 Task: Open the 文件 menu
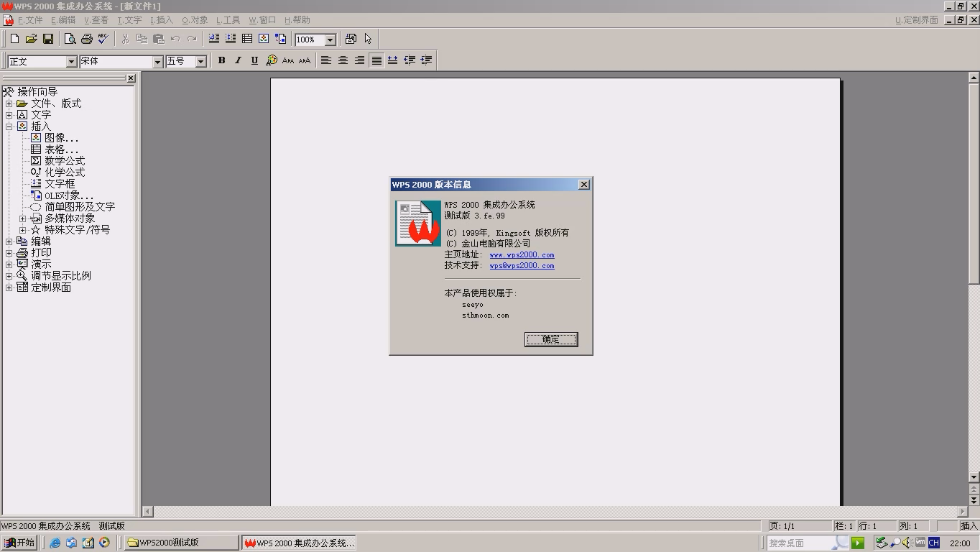[30, 20]
